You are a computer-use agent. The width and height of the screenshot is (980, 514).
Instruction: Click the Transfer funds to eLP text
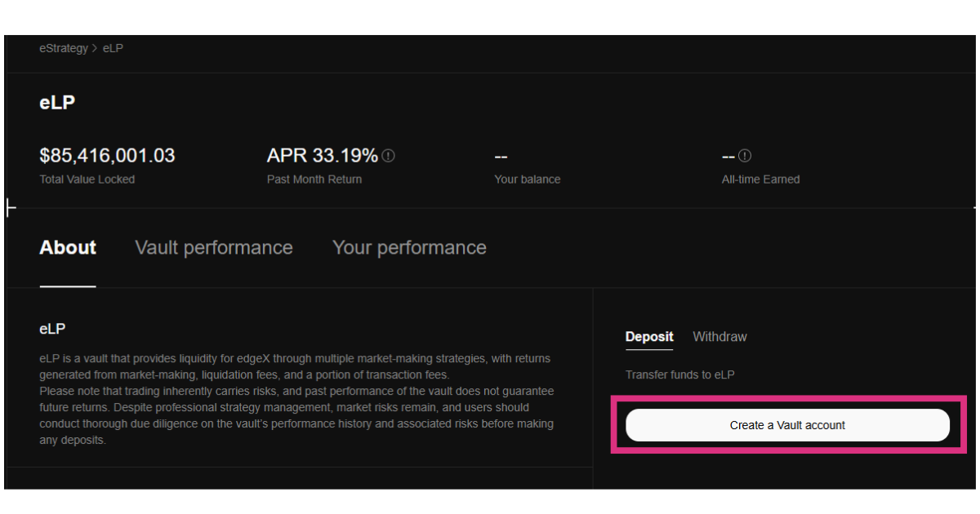pyautogui.click(x=680, y=375)
